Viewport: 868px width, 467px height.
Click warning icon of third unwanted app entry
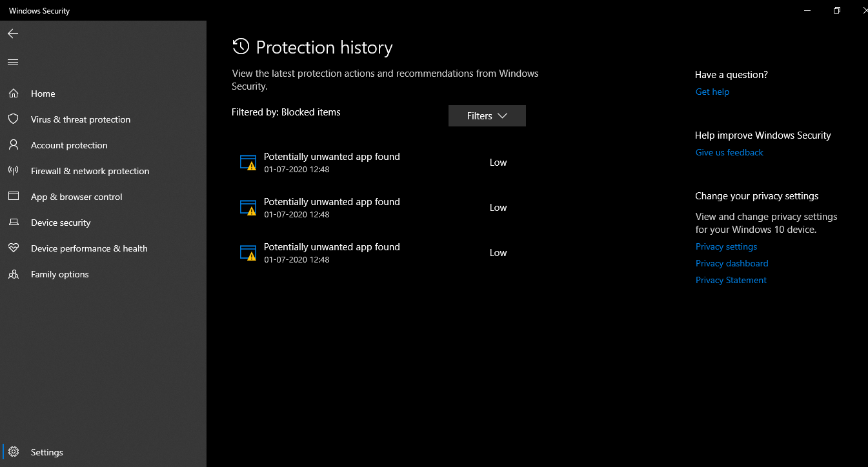coord(248,253)
